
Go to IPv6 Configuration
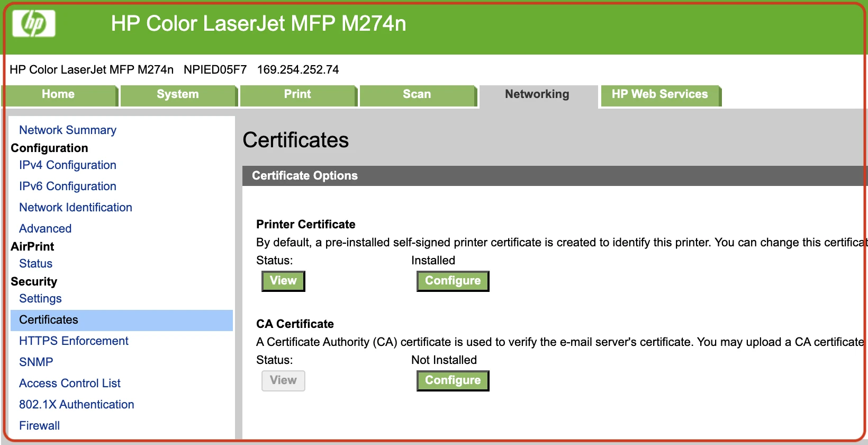(x=68, y=186)
